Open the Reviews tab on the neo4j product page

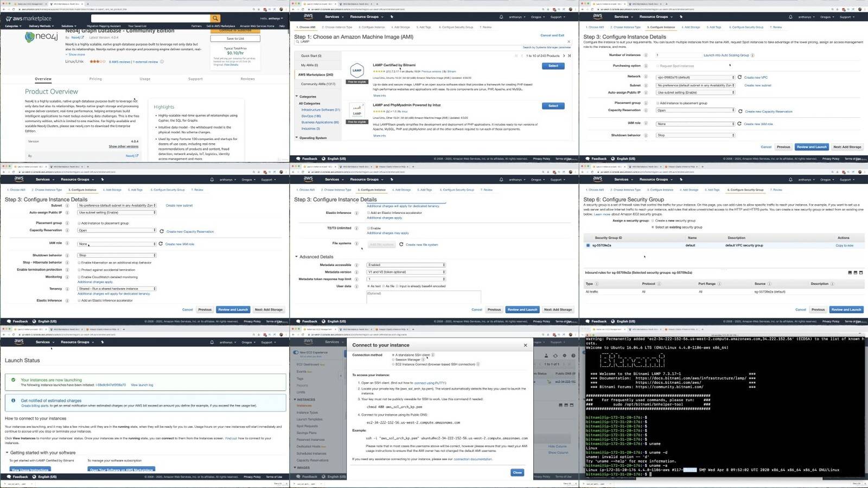point(248,79)
